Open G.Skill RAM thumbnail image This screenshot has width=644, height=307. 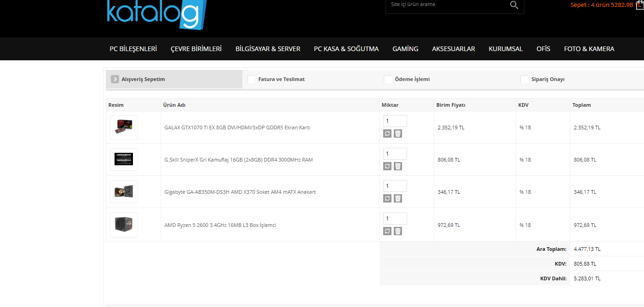pyautogui.click(x=124, y=159)
